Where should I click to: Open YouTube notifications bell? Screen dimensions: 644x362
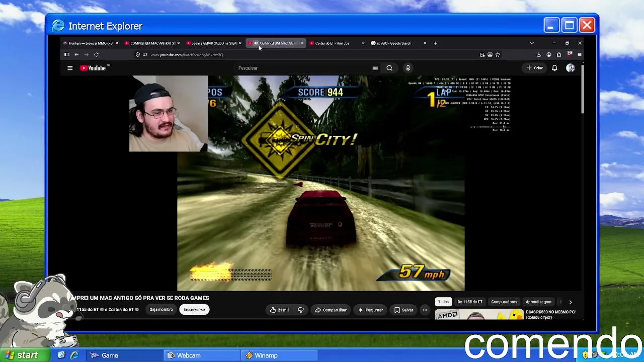[554, 68]
